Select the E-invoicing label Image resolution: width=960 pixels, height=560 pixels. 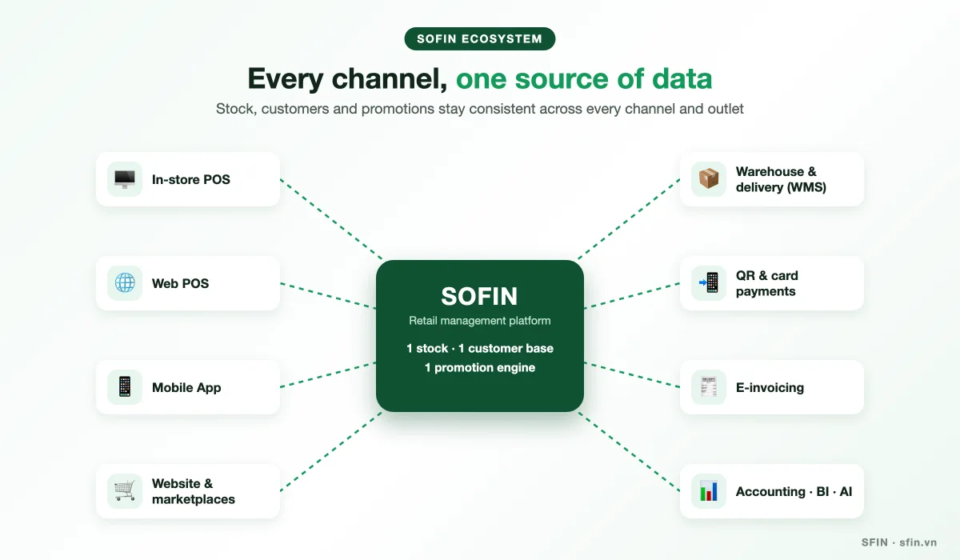[x=770, y=388]
